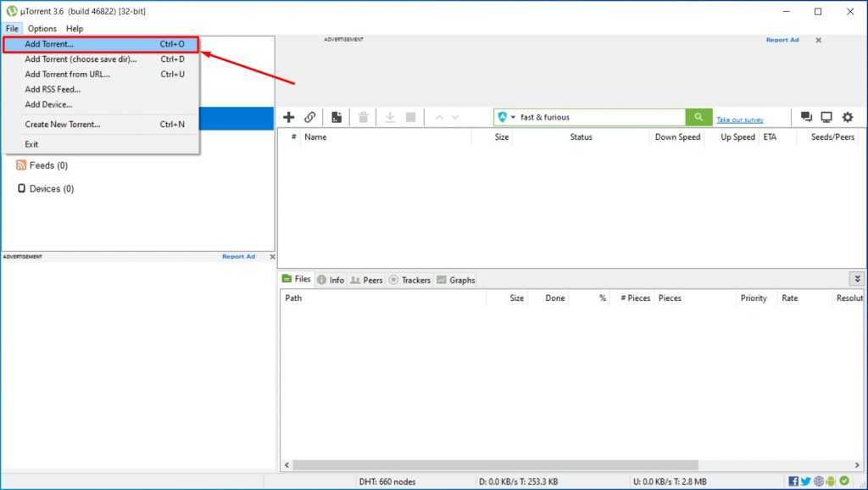Select Add RSS Feed... menu entry
The height and width of the screenshot is (490, 868).
100,88
